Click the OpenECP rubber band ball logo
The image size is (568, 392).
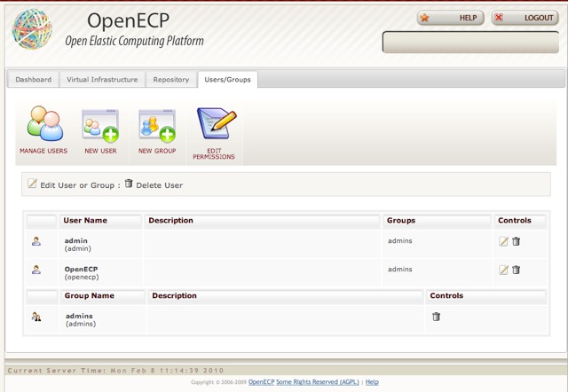pos(32,29)
